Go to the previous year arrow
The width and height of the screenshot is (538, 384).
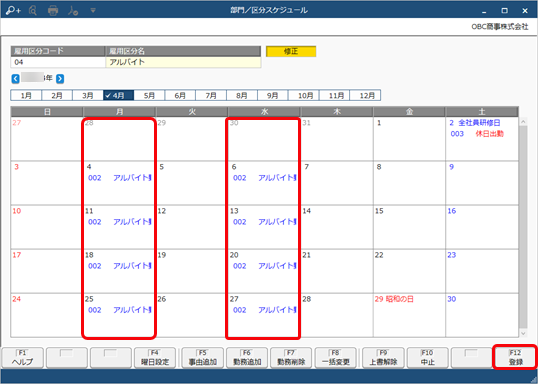tap(15, 79)
